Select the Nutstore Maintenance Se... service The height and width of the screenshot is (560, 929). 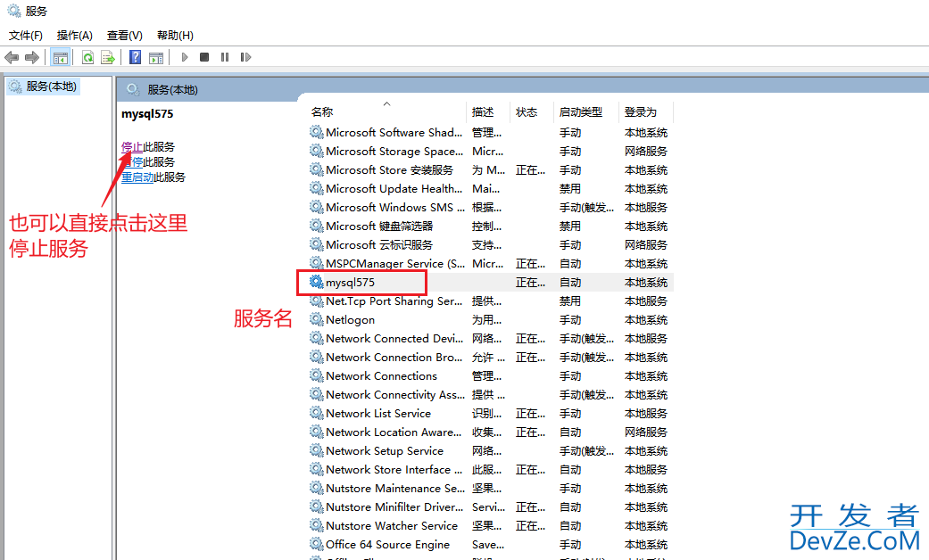(x=491, y=489)
